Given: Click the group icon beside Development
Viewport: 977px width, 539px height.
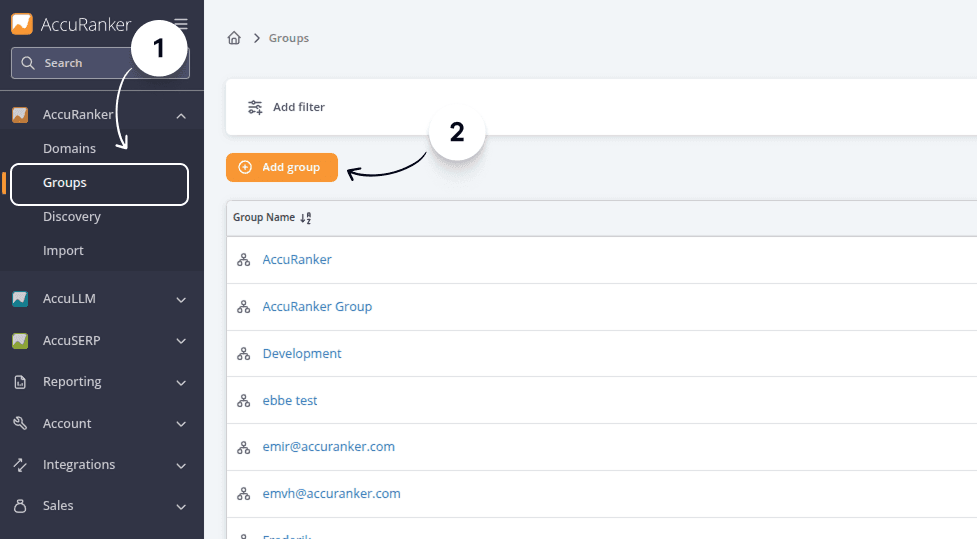Looking at the screenshot, I should click(x=244, y=354).
